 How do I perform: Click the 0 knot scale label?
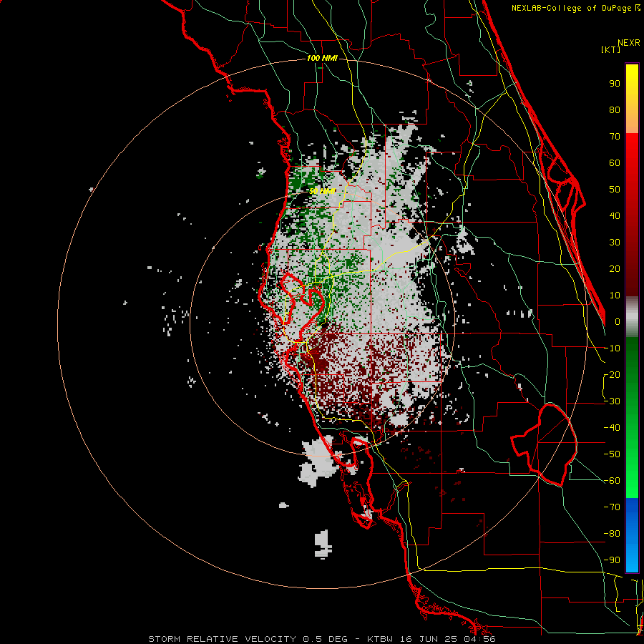[x=618, y=321]
